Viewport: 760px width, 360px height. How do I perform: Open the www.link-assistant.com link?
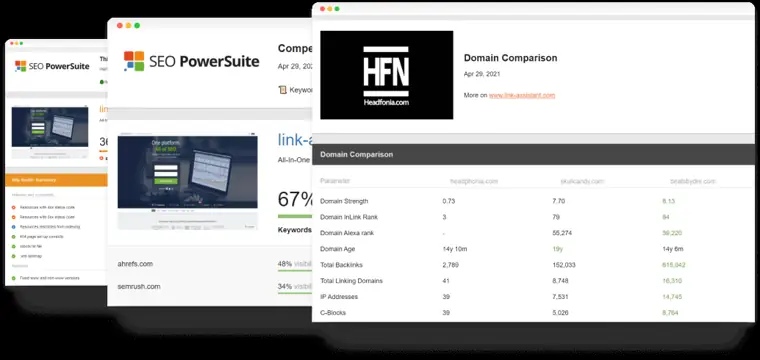[x=522, y=95]
